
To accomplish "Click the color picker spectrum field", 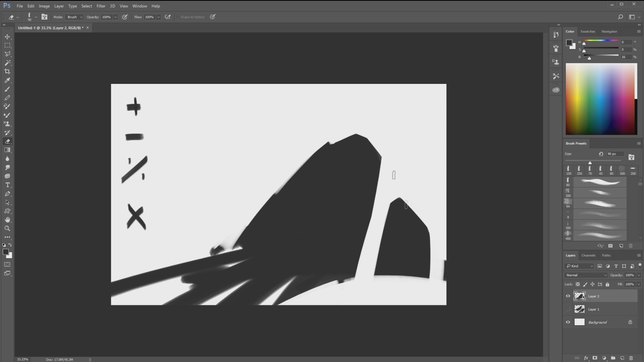I will tap(600, 99).
